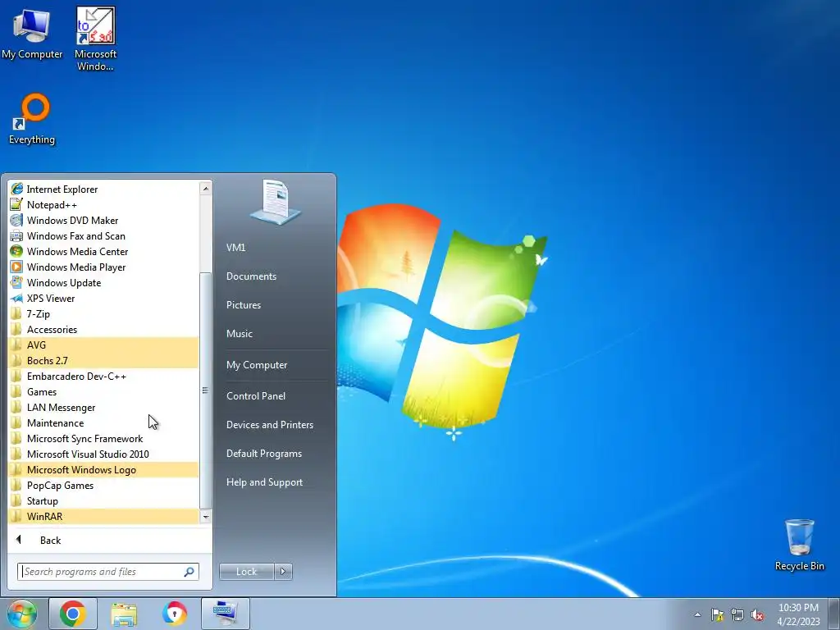Launch Notepad++ from the Start menu
840x630 pixels.
pyautogui.click(x=103, y=204)
